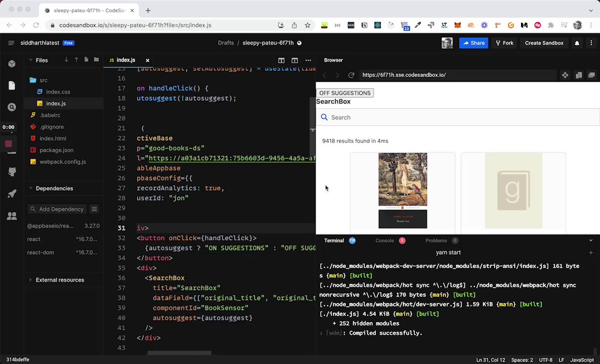The width and height of the screenshot is (600, 364).
Task: Open editor more options ellipsis
Action: click(x=308, y=60)
